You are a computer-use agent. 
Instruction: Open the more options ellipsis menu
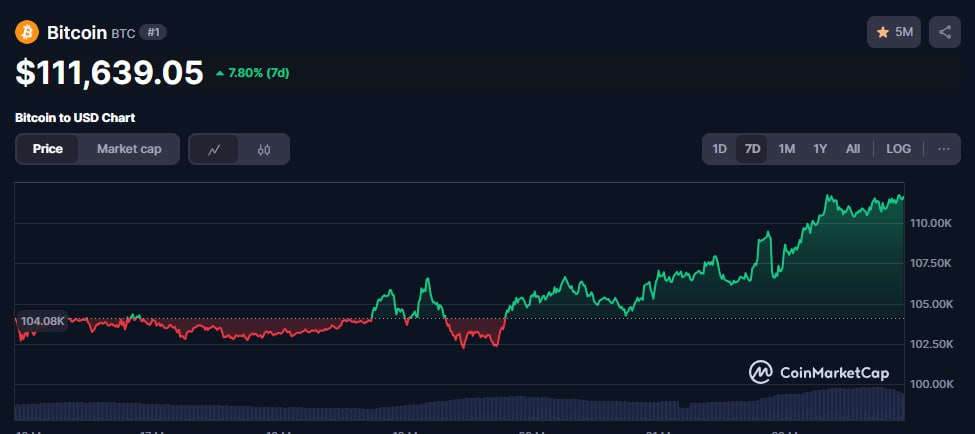[x=944, y=149]
